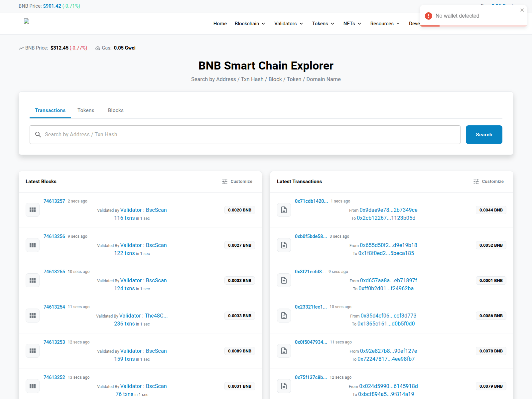Viewport: 532px width, 399px height.
Task: Click the site logo image in the header
Action: [x=27, y=21]
